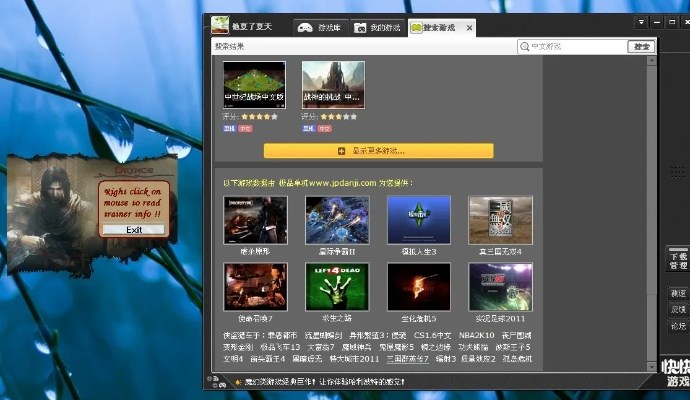
Task: Open the main menu dropdown arrow in title bar
Action: (641, 22)
